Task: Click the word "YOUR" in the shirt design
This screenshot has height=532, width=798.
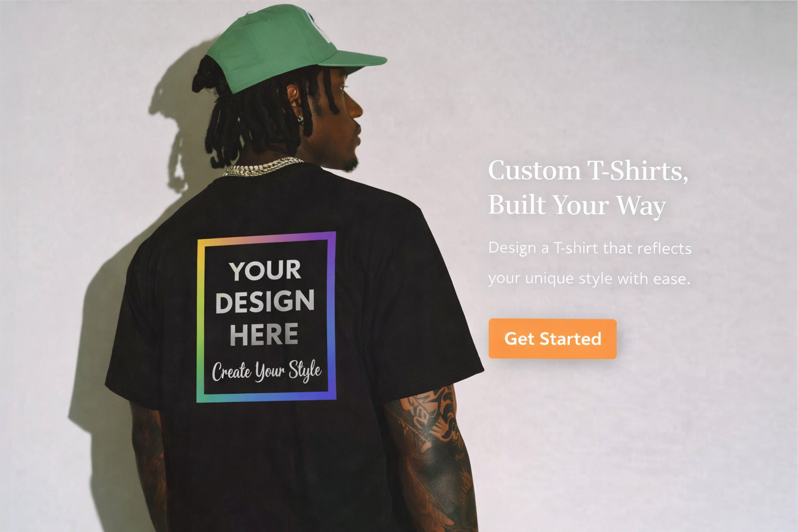Action: click(265, 271)
